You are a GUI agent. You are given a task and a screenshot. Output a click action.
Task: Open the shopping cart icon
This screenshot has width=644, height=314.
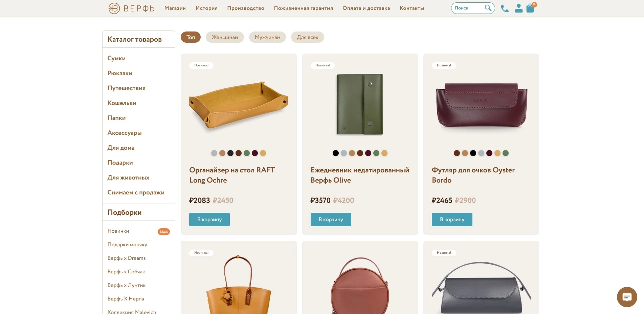(x=530, y=8)
